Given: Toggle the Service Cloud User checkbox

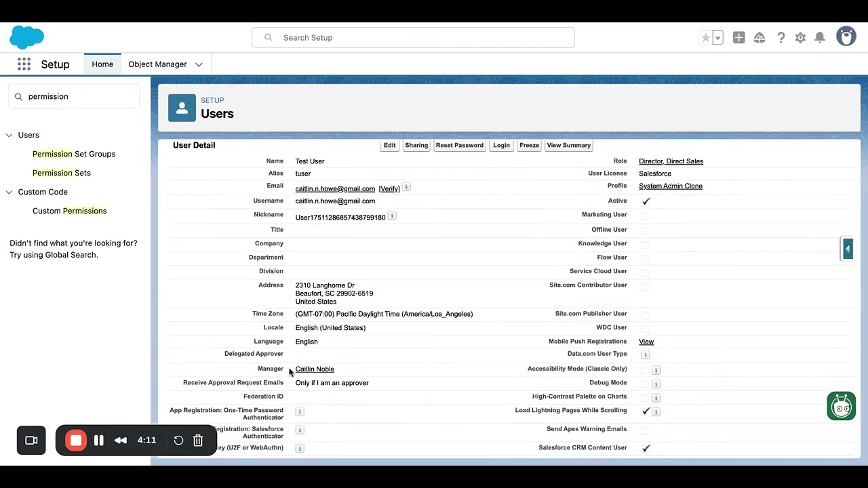Looking at the screenshot, I should [x=645, y=272].
